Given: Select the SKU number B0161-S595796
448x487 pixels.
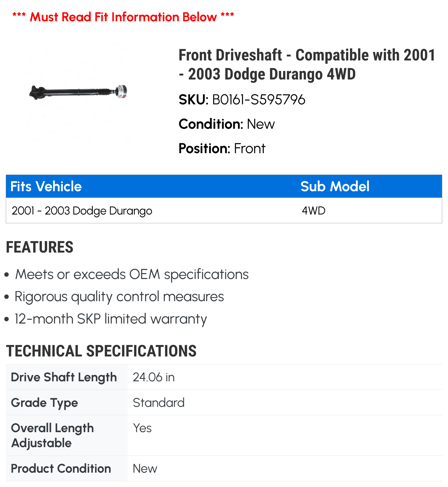Looking at the screenshot, I should tap(259, 100).
